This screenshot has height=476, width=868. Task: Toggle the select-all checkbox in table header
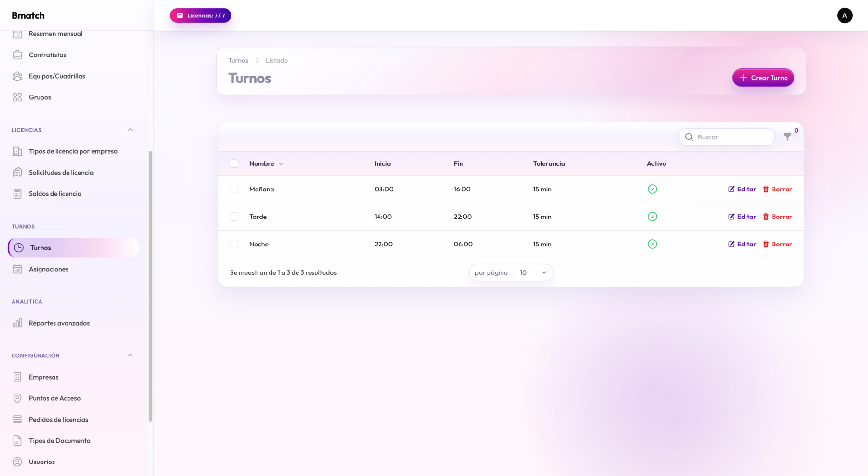[x=234, y=163]
